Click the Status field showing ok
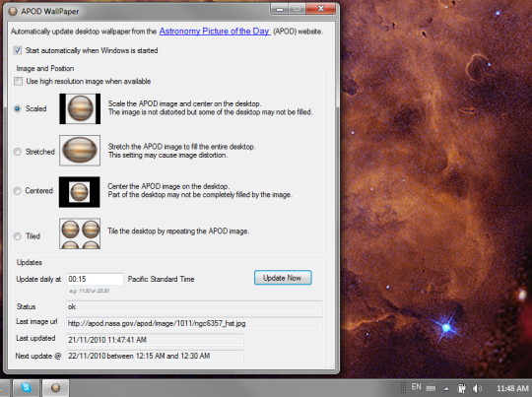532x397 pixels. click(194, 306)
